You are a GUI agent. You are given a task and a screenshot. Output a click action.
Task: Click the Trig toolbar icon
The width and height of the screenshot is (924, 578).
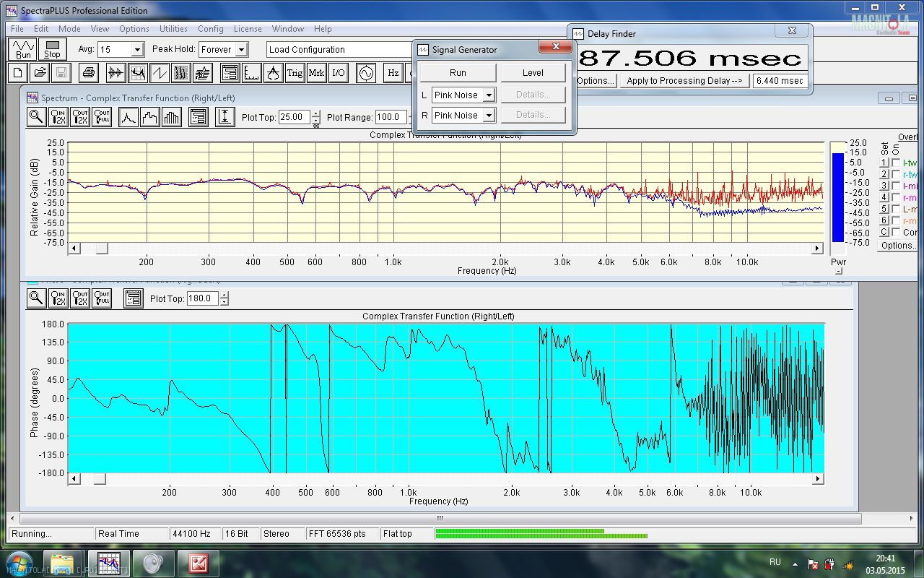tap(295, 73)
